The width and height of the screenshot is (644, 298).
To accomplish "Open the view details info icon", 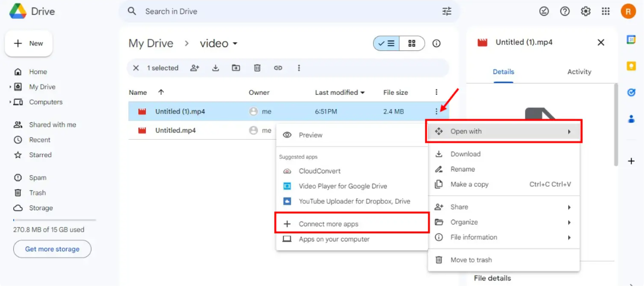I will click(x=437, y=43).
